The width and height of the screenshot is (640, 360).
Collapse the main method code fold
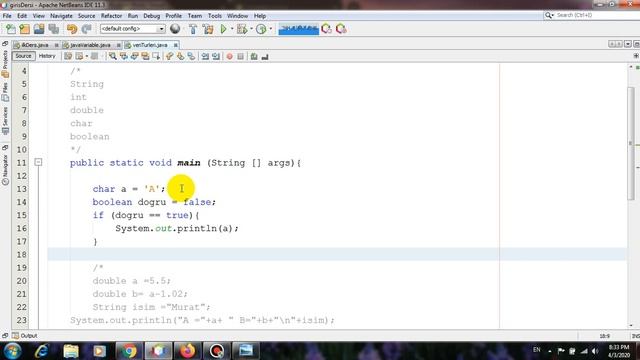coord(38,162)
